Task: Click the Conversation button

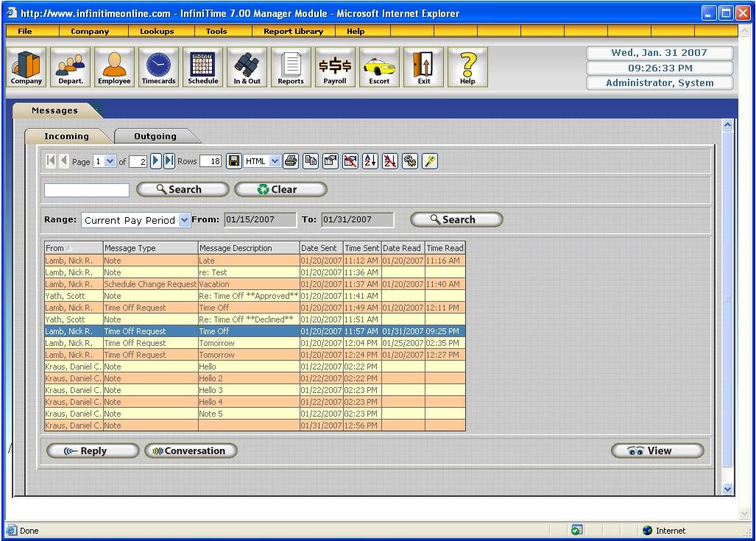Action: (191, 450)
